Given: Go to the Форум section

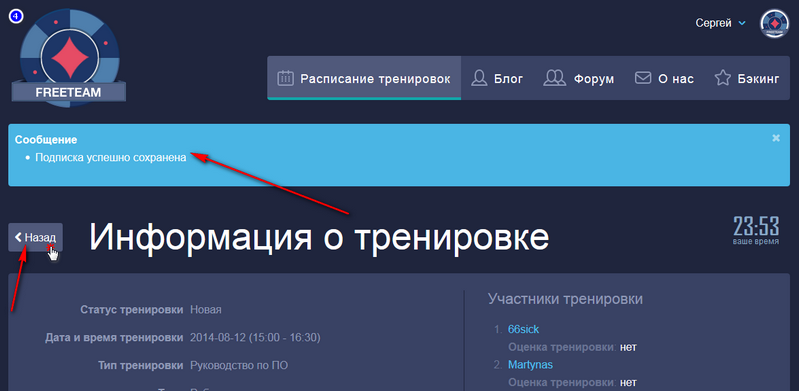Looking at the screenshot, I should click(x=579, y=79).
